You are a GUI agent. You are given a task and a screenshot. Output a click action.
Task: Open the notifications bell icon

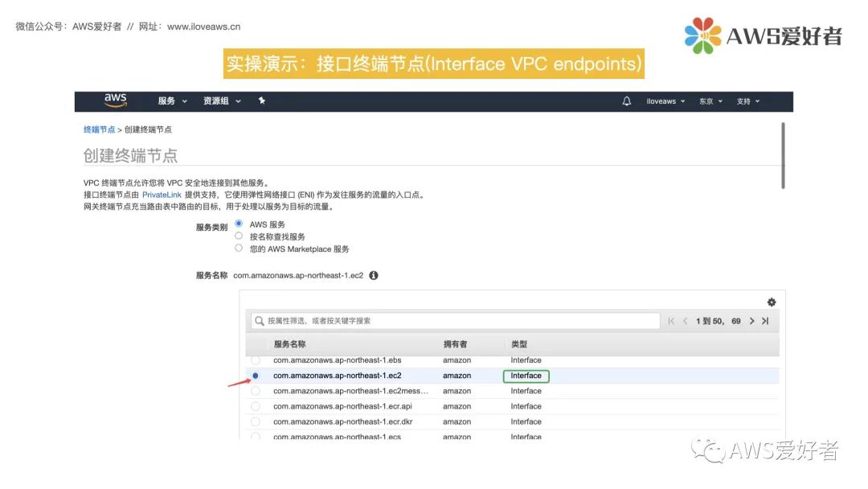626,101
